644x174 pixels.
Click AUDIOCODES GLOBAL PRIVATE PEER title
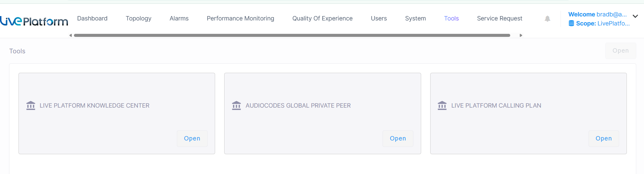tap(298, 106)
